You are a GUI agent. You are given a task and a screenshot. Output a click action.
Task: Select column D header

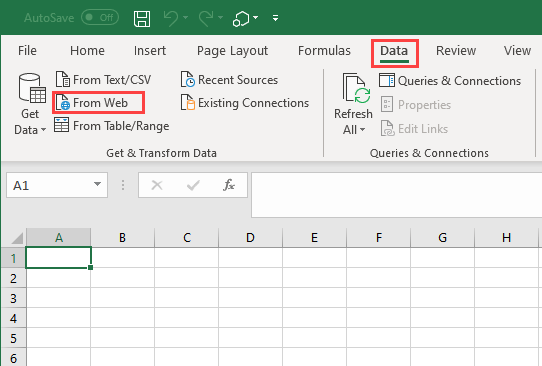(250, 238)
